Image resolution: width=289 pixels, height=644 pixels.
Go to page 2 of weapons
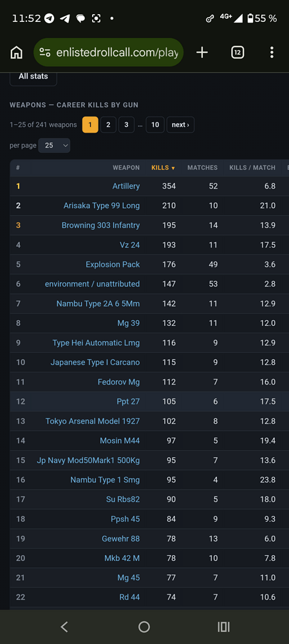[108, 125]
